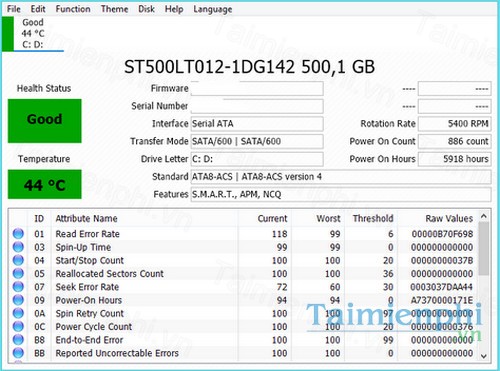Image resolution: width=500 pixels, height=371 pixels.
Task: Click the blue status icon for Reported Uncorrectable Errors
Action: 18,353
